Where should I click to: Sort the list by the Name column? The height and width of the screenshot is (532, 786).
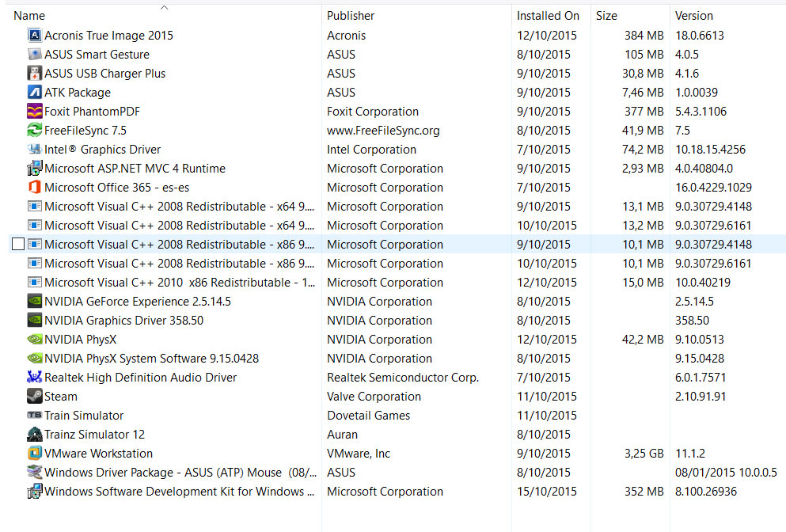pyautogui.click(x=29, y=16)
